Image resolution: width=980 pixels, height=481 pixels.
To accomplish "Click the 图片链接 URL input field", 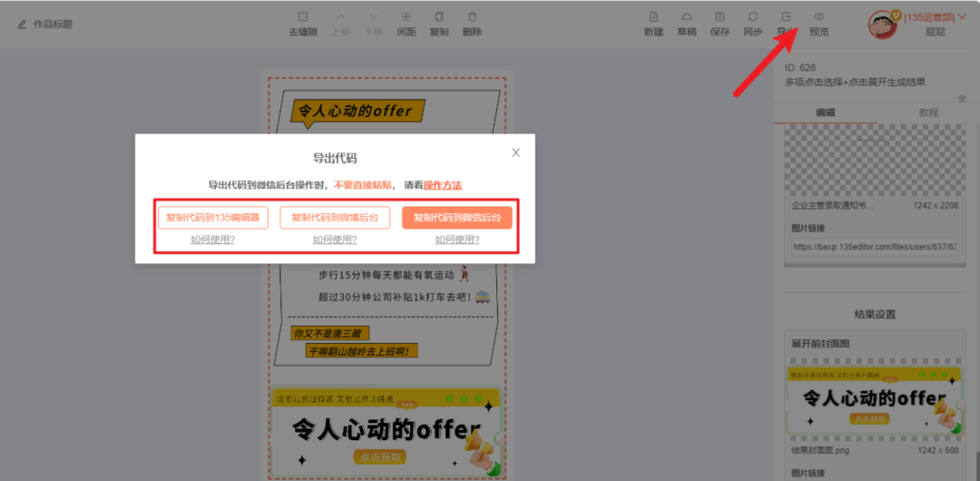I will click(x=875, y=247).
